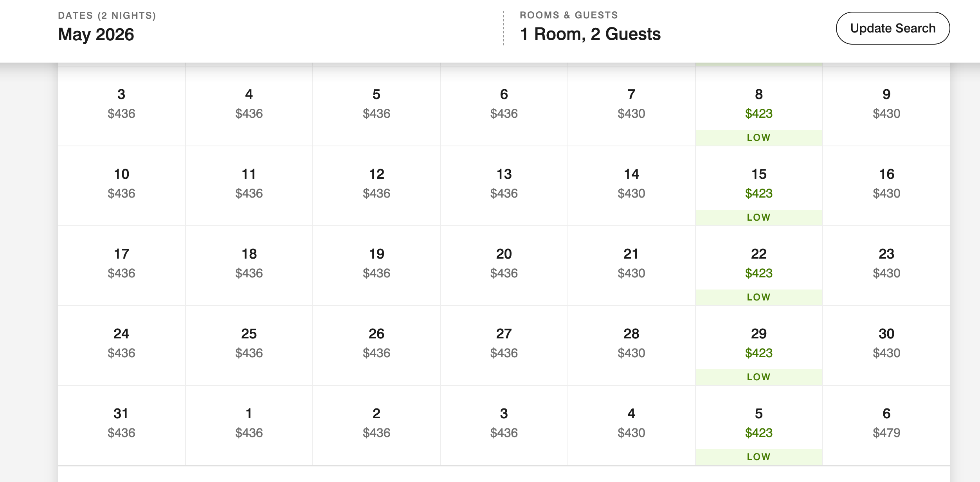Open the 1 Room, 2 Guests selector
This screenshot has height=482, width=980.
click(590, 27)
